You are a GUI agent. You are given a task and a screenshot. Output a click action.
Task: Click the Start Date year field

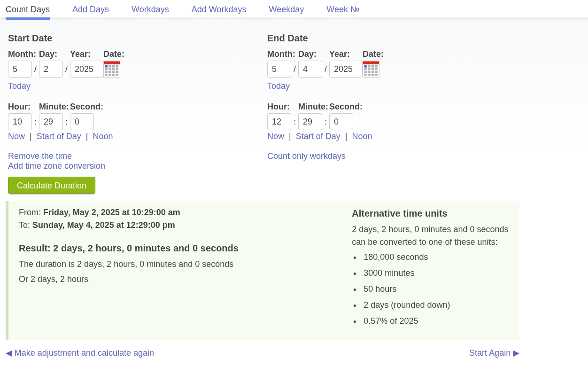(x=86, y=69)
